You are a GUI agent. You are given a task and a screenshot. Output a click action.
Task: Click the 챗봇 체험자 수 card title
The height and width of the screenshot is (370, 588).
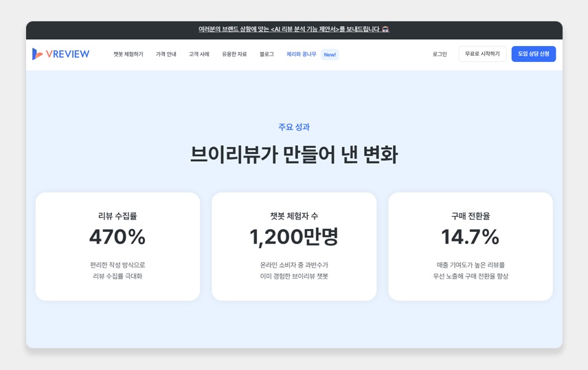click(x=294, y=216)
